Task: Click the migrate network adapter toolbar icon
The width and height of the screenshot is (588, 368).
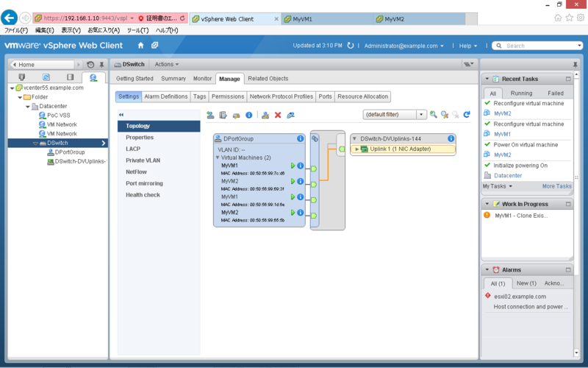Action: point(236,116)
